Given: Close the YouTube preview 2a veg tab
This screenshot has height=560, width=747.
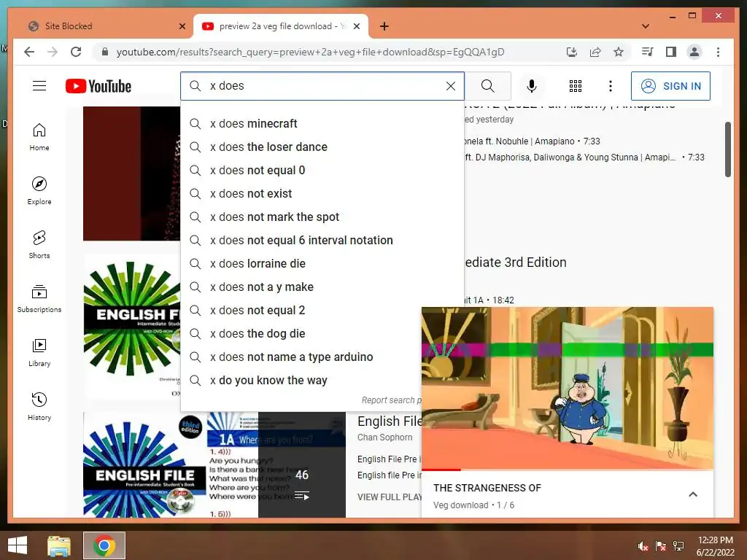Looking at the screenshot, I should pyautogui.click(x=356, y=26).
